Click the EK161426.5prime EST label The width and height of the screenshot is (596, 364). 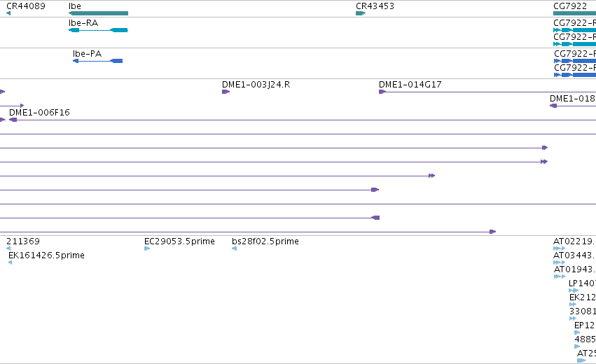(x=46, y=255)
